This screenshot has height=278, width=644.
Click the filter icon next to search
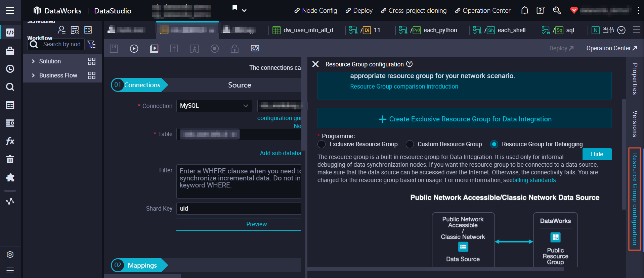pyautogui.click(x=91, y=44)
